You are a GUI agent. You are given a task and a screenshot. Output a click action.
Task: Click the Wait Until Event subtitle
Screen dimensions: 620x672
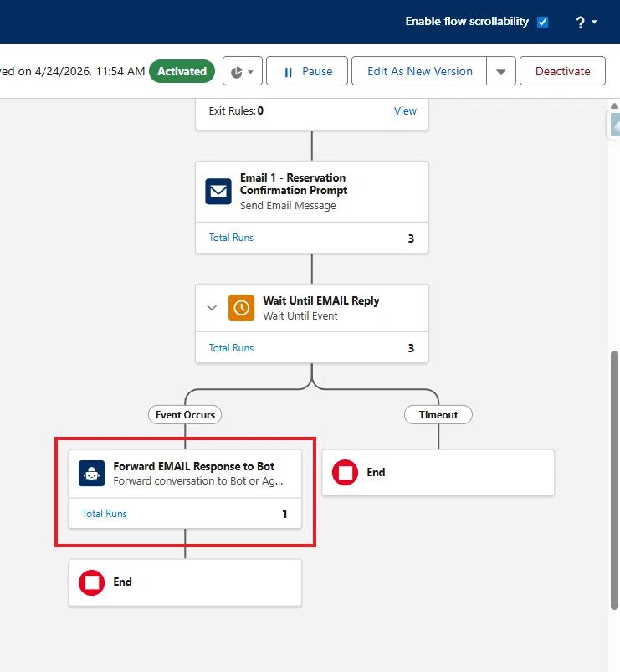(300, 315)
